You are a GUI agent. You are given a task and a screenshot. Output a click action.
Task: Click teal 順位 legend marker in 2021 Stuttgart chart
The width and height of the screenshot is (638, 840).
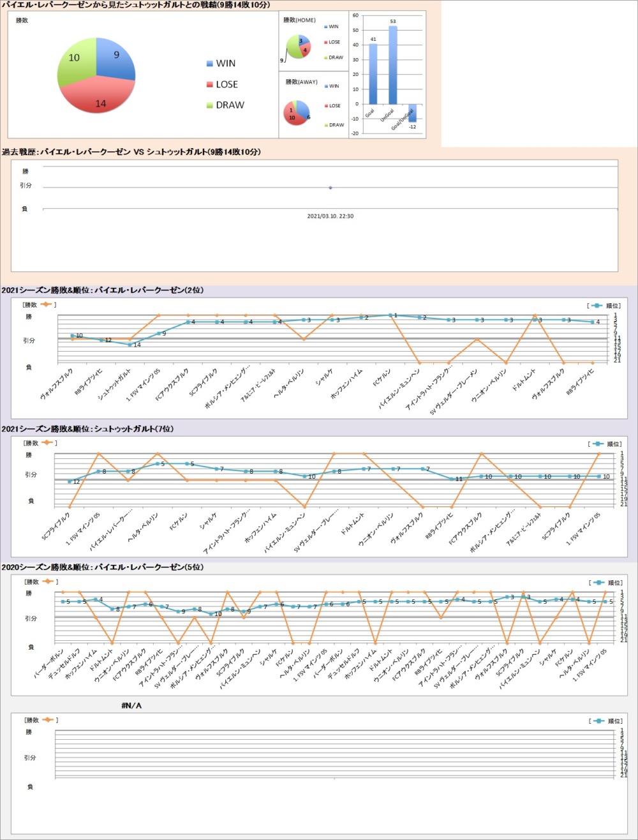click(597, 444)
